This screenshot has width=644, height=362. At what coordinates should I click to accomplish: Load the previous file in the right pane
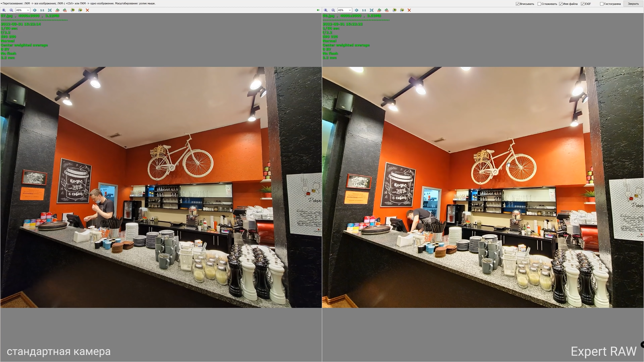(394, 10)
